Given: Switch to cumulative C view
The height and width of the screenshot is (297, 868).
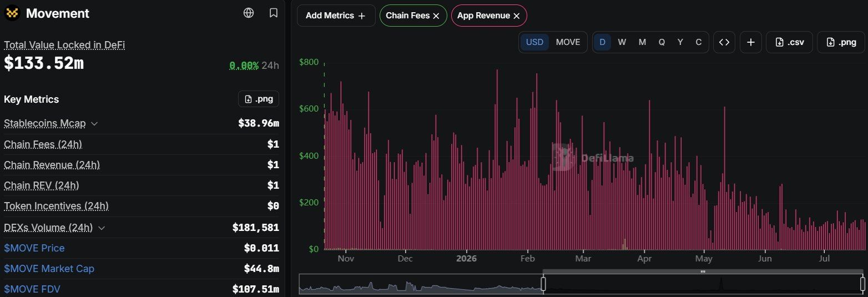Looking at the screenshot, I should click(x=698, y=42).
